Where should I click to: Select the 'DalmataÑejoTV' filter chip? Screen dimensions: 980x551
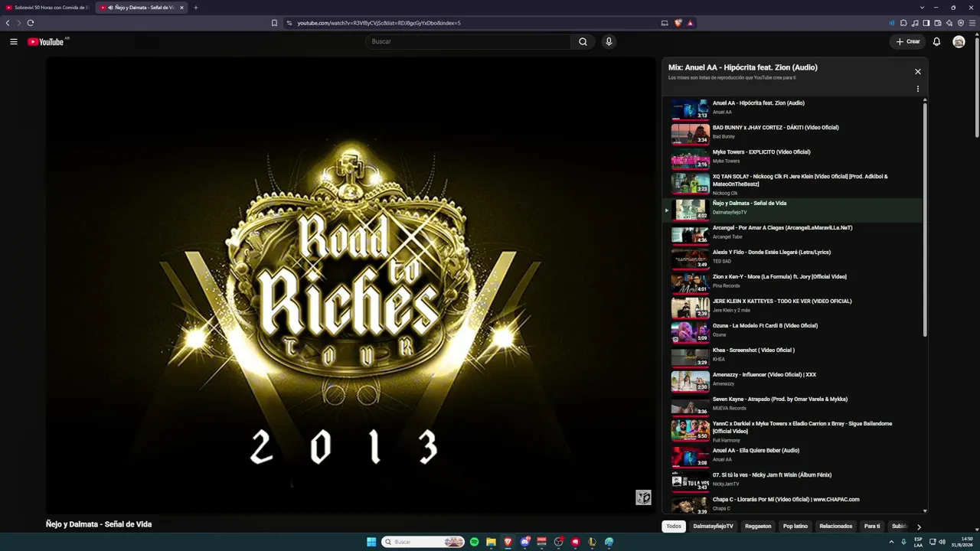coord(713,527)
